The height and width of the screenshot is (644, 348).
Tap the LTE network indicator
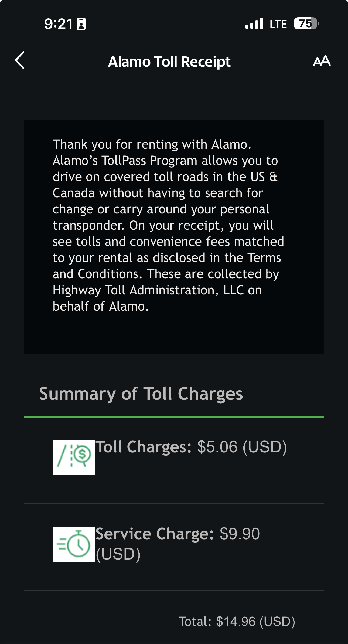pyautogui.click(x=278, y=24)
